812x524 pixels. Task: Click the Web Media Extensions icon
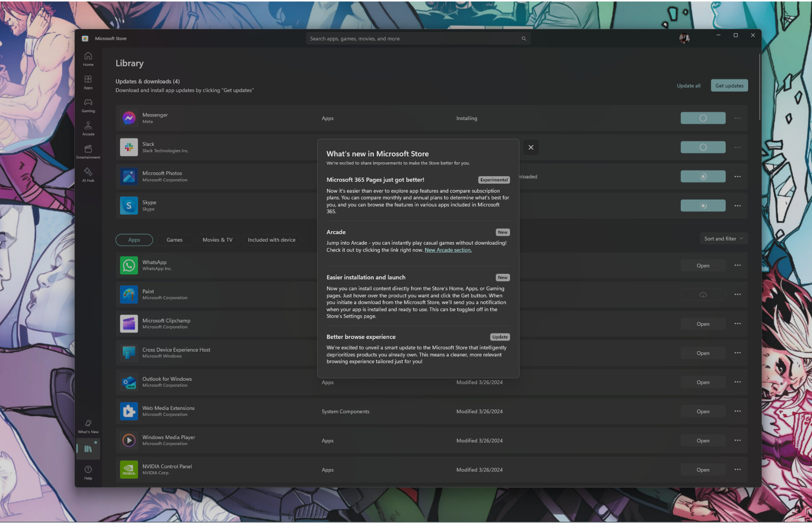pyautogui.click(x=129, y=411)
